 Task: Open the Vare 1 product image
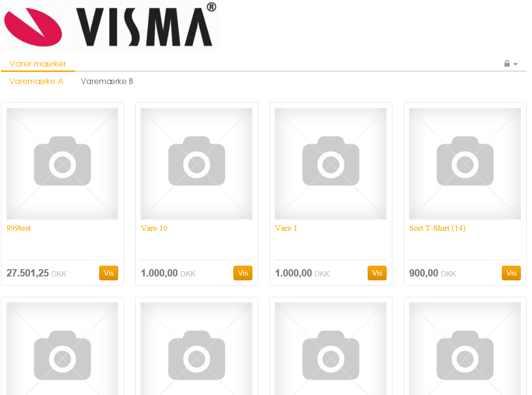[x=331, y=163]
